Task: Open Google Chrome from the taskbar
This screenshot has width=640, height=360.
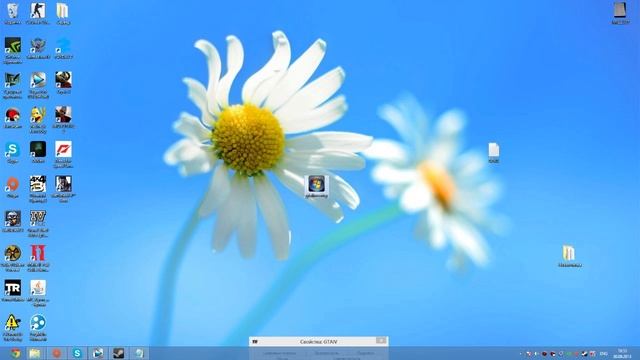Action: point(16,353)
